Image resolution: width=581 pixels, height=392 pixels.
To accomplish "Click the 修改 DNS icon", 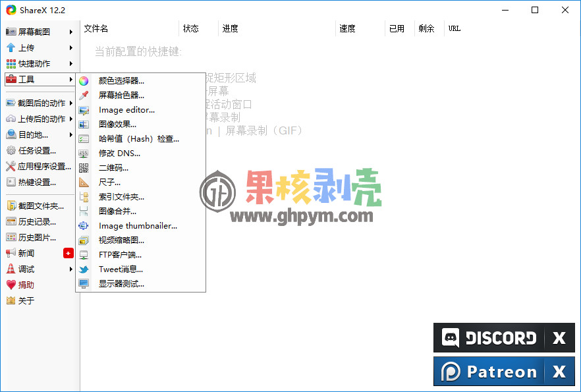I will click(84, 154).
